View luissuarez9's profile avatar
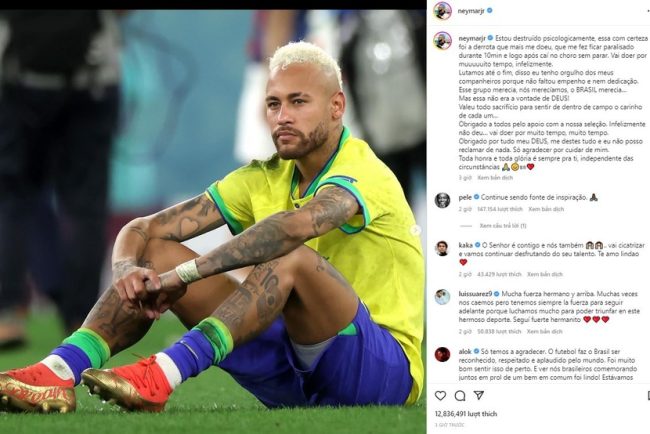 point(442,297)
